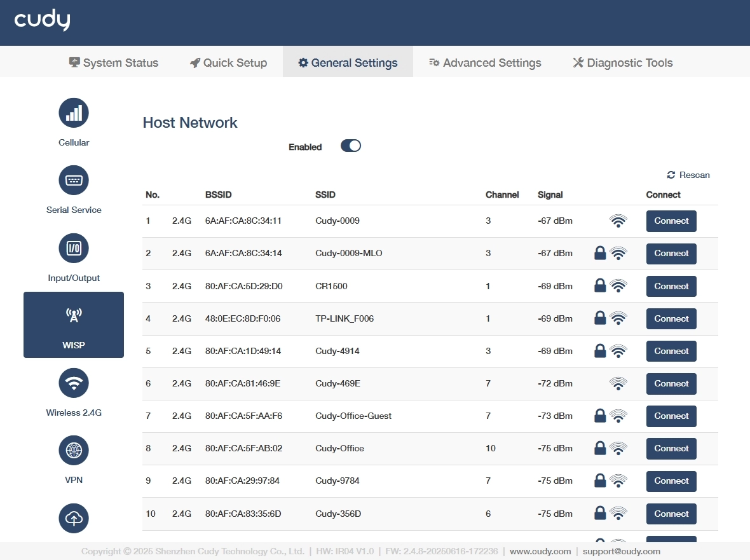Connect to Cudy-Office-Guest network

[x=671, y=416]
